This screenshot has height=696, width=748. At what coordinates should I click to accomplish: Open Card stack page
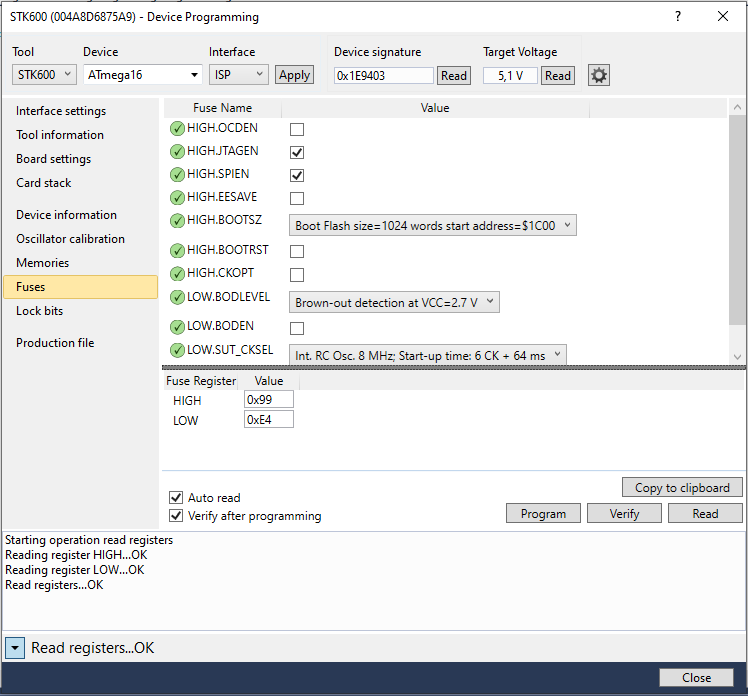click(x=43, y=183)
